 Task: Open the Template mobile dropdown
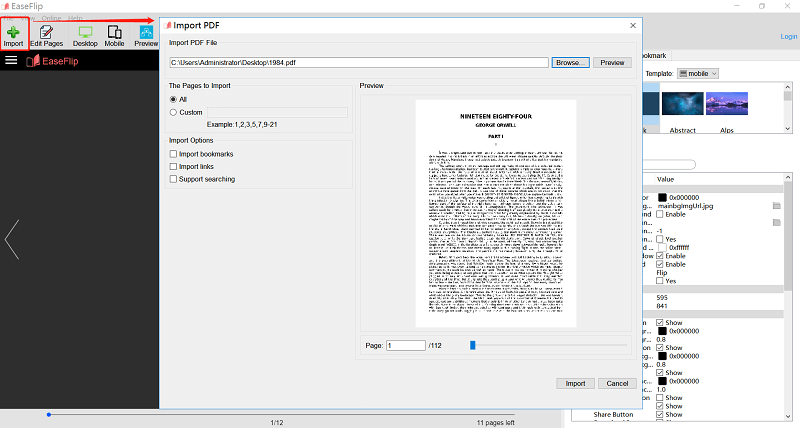(706, 73)
